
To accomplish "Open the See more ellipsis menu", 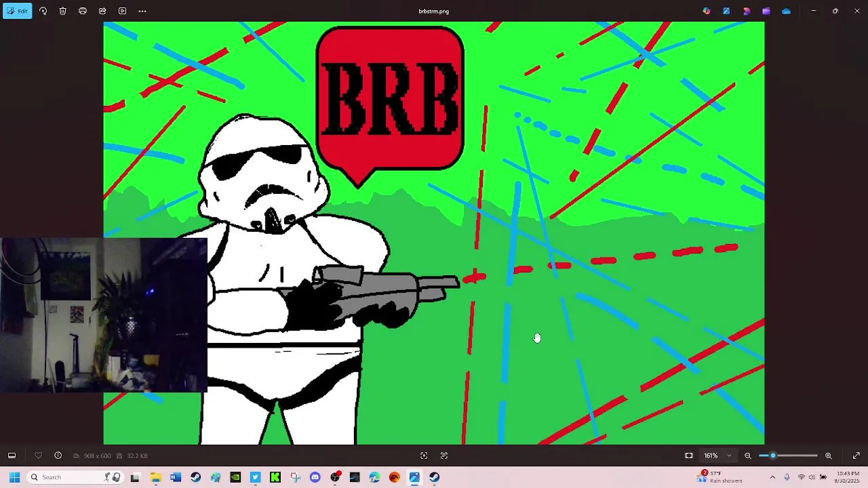I will coord(142,11).
